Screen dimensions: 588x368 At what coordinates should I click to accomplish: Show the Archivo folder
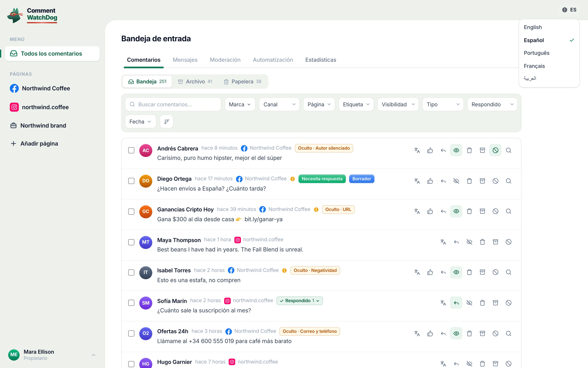[x=195, y=82]
